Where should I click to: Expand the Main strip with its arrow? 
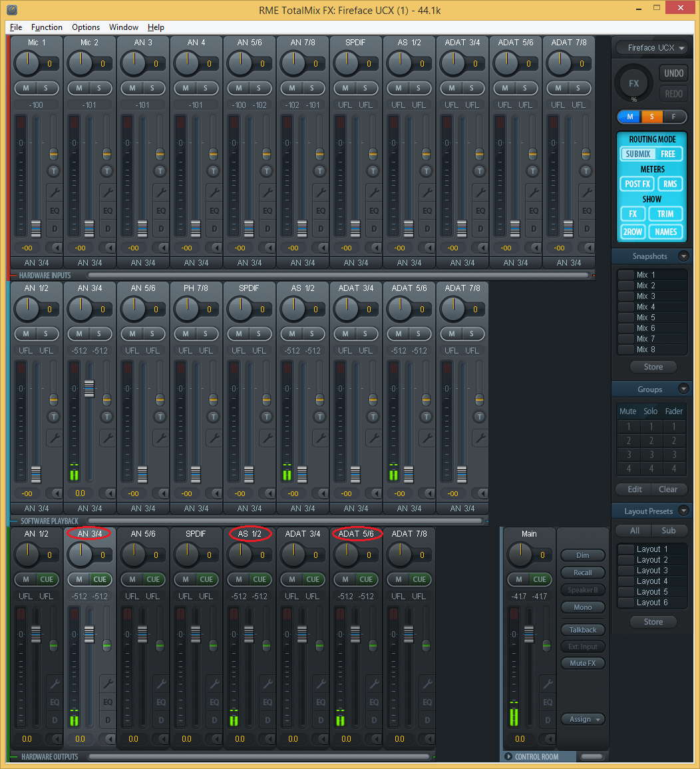549,739
